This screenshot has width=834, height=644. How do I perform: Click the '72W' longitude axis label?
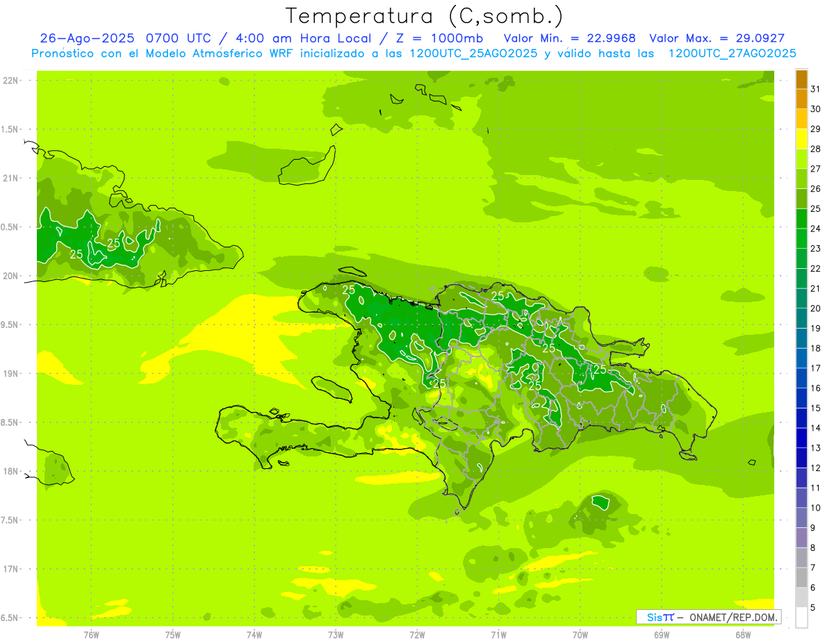pos(418,634)
